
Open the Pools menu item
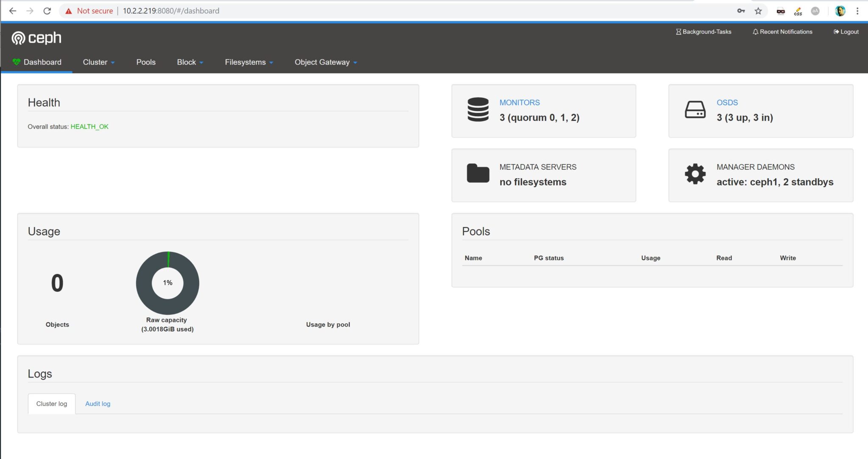pos(146,62)
